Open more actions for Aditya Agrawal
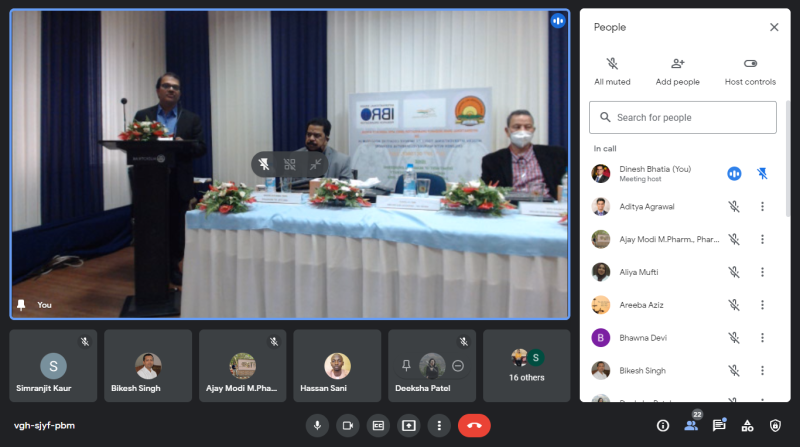Viewport: 800px width, 447px height. pos(762,207)
